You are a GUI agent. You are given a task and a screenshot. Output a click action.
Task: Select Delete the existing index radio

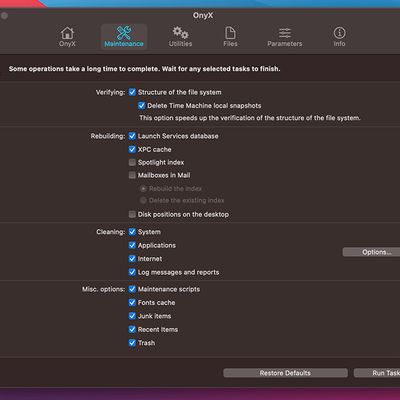point(143,200)
